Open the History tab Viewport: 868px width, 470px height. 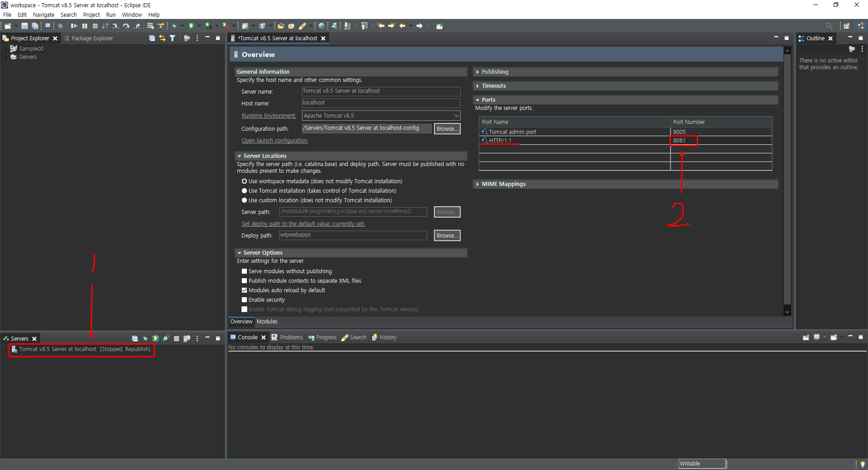coord(384,337)
